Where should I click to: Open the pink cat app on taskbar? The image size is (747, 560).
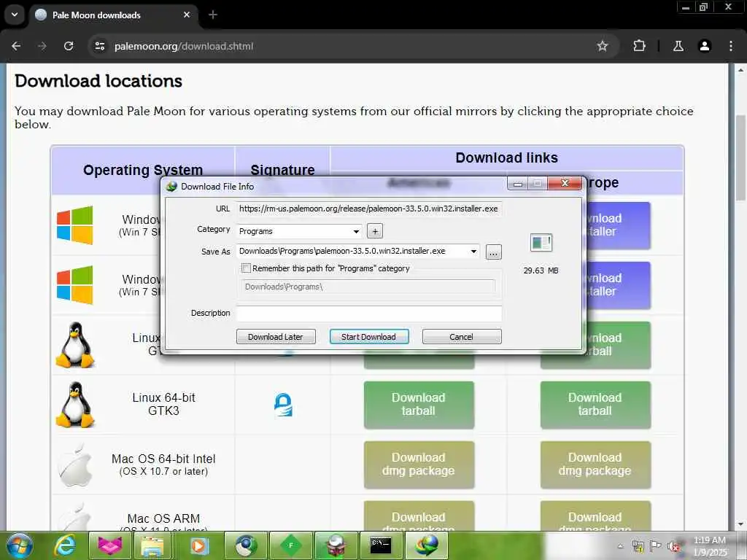coord(110,545)
